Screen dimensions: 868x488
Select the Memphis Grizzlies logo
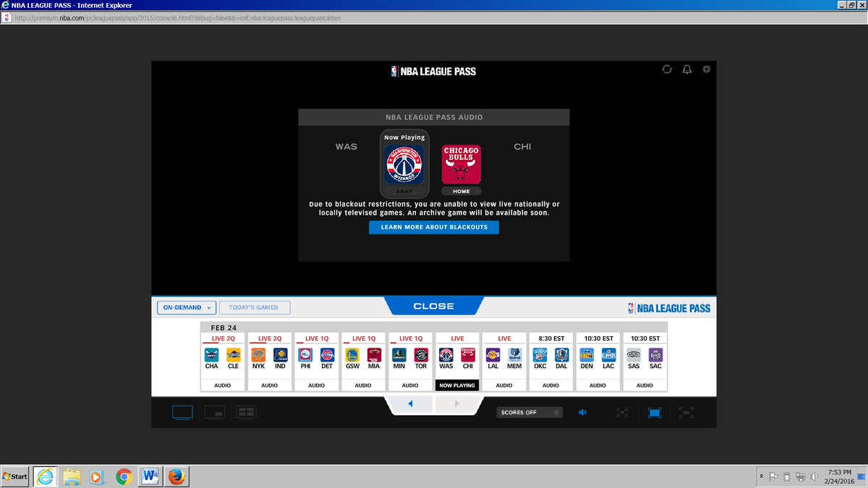coord(514,355)
